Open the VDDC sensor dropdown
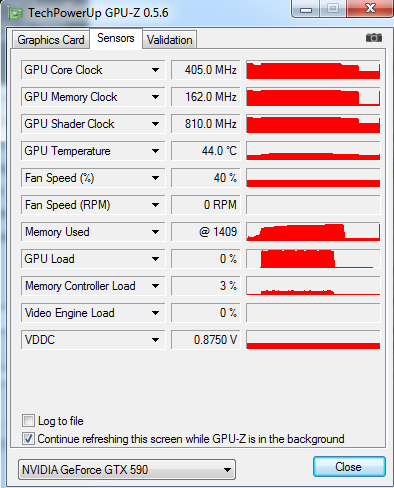The height and width of the screenshot is (488, 394). (155, 340)
